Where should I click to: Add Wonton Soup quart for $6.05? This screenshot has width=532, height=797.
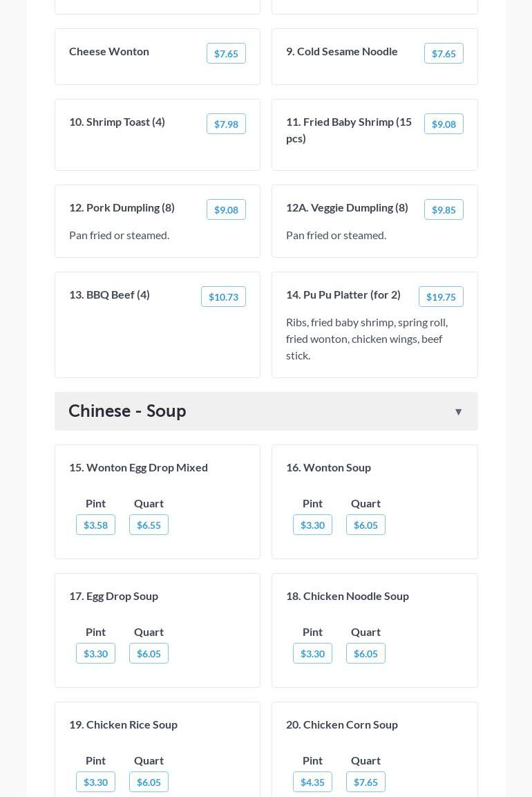tap(365, 525)
